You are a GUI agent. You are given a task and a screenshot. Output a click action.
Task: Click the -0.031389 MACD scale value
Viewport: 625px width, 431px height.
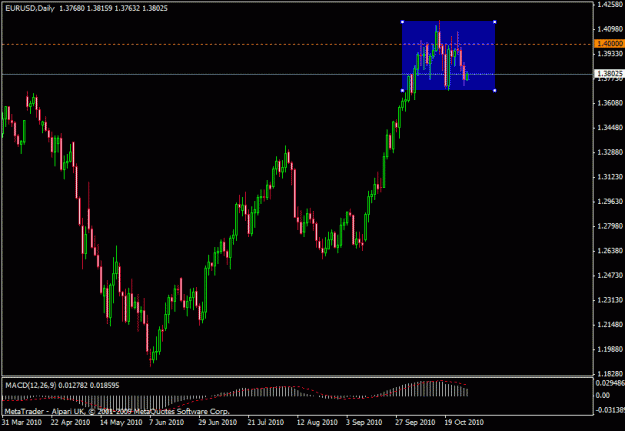(610, 410)
